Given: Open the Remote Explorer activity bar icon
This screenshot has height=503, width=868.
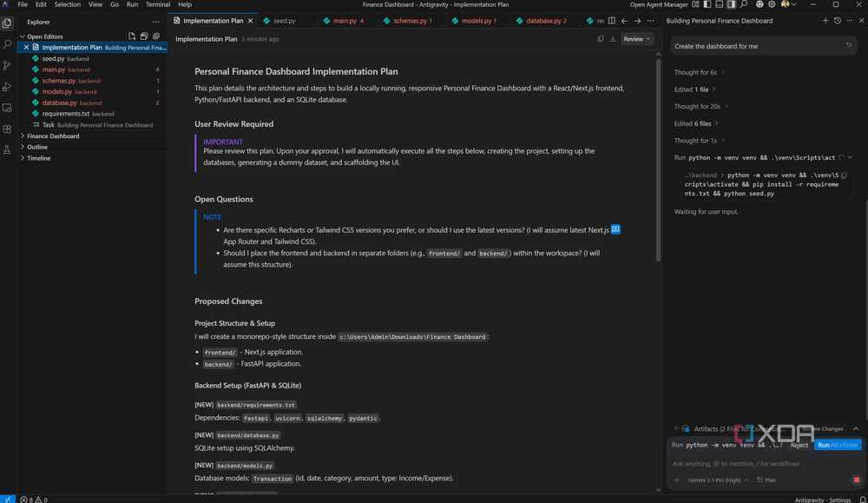Looking at the screenshot, I should [x=7, y=108].
